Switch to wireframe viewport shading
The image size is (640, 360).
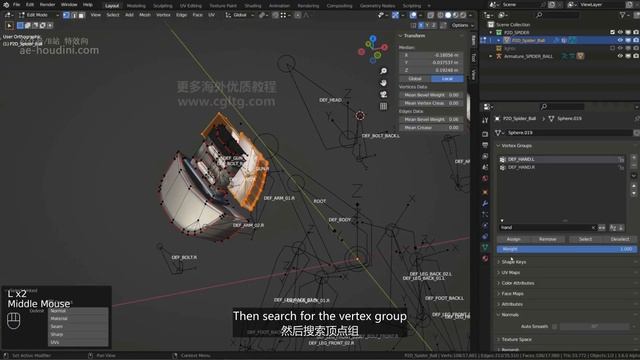point(440,15)
